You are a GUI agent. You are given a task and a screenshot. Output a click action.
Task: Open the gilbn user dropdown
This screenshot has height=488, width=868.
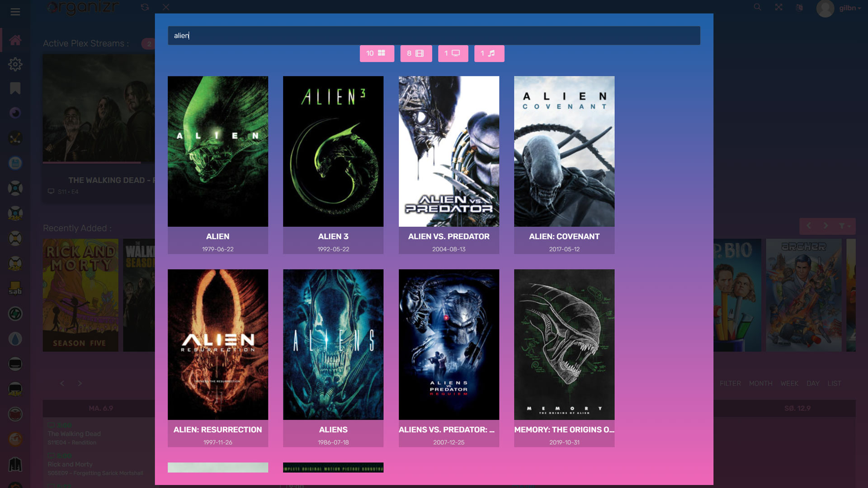pyautogui.click(x=849, y=8)
